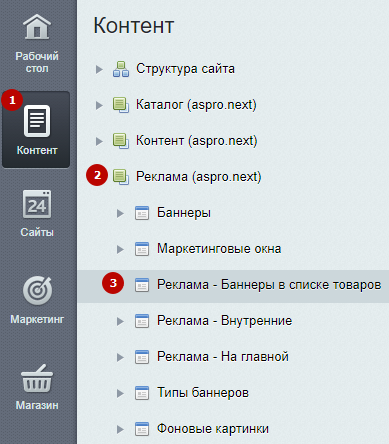Expand the Типы баннеров arrow

click(120, 393)
